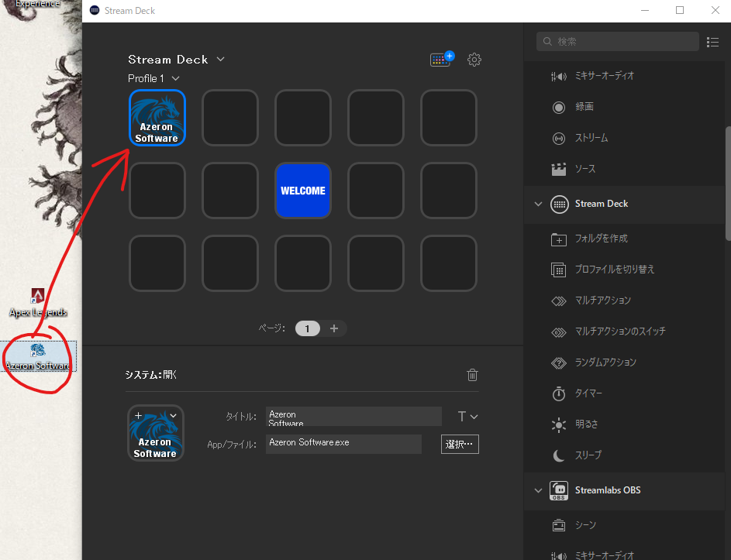Image resolution: width=731 pixels, height=560 pixels.
Task: Collapse the Stream Deck category chevron
Action: point(538,204)
